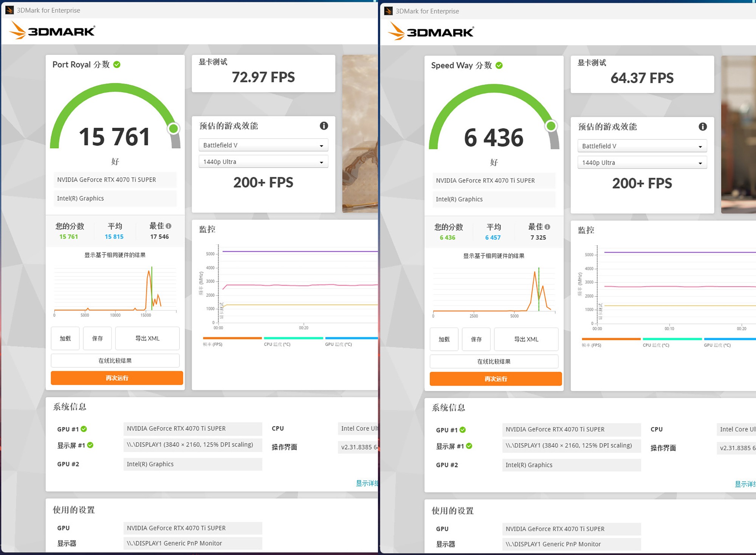Click Display #1 green check in left system info
The image size is (756, 555).
click(x=90, y=445)
